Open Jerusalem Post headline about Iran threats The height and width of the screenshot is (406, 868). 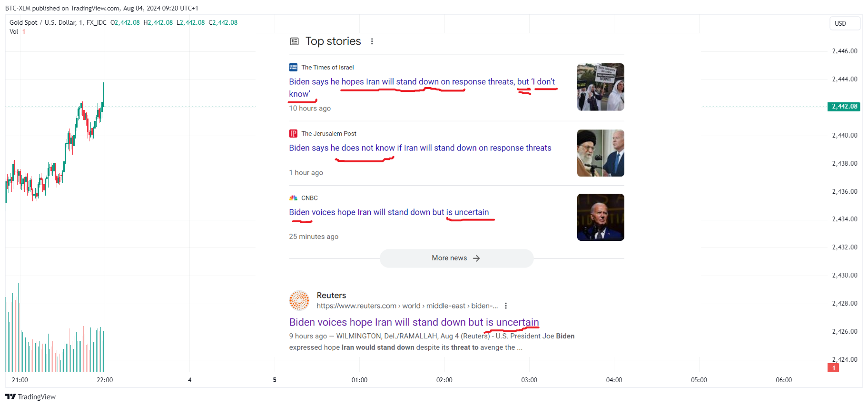click(420, 148)
